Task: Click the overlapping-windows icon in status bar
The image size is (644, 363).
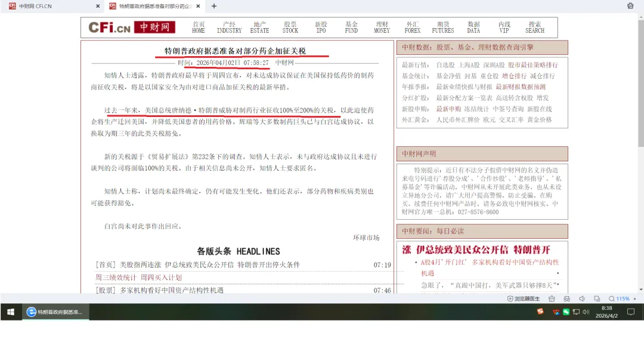Action: (597, 299)
